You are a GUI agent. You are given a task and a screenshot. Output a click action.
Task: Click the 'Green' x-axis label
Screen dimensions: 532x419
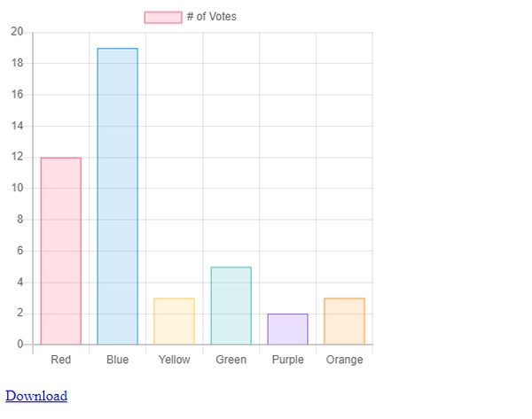point(231,360)
